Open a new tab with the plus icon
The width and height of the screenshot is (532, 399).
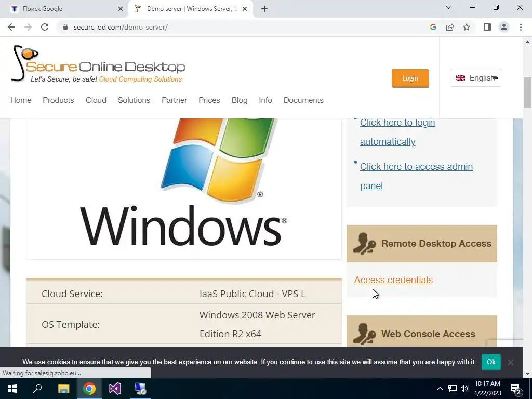click(264, 9)
